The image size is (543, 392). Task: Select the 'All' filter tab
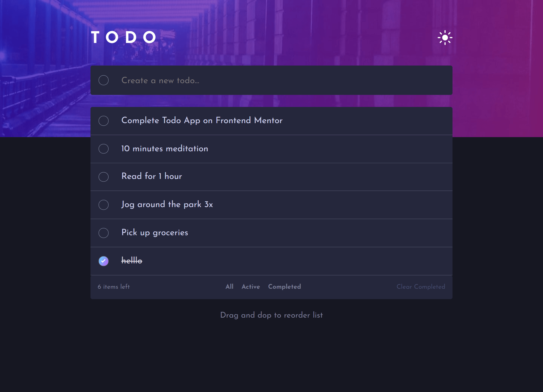tap(229, 287)
